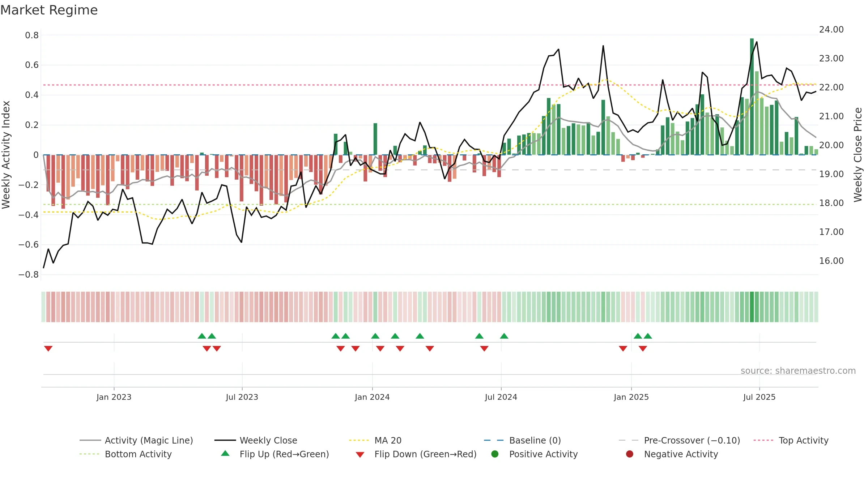This screenshot has height=488, width=868.
Task: Click the source: sharemaestro.com text
Action: click(x=798, y=371)
